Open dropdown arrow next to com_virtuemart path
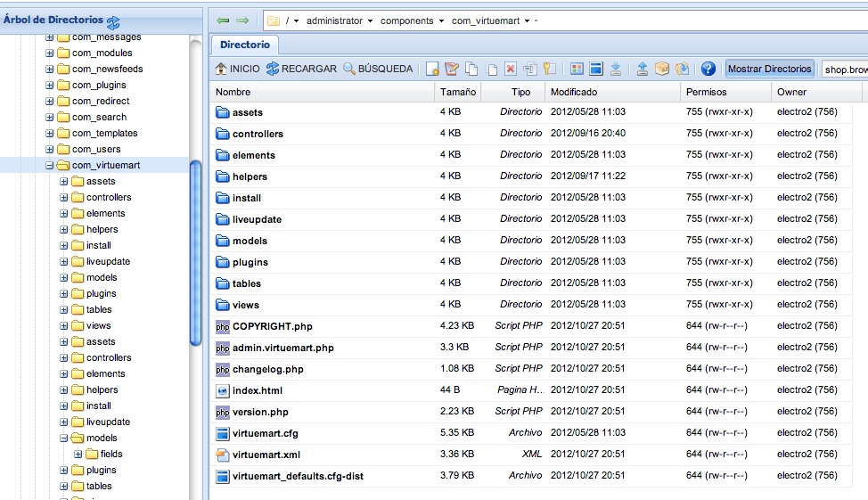This screenshot has width=868, height=500. pyautogui.click(x=527, y=21)
